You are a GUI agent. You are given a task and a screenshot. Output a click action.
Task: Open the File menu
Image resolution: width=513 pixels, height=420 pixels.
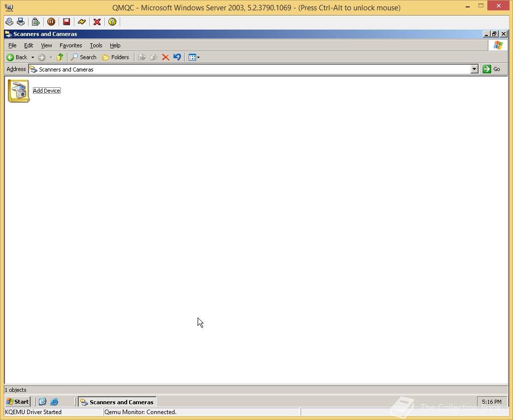(x=12, y=45)
